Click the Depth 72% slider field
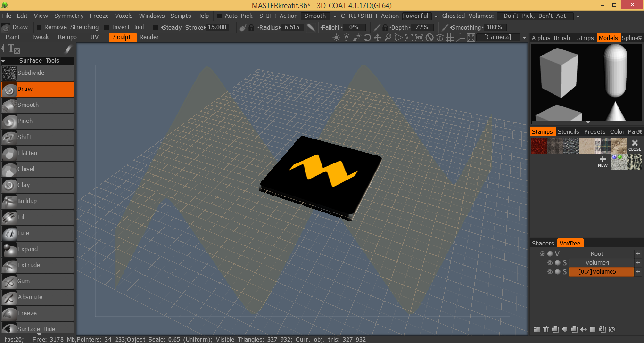This screenshot has height=343, width=644. (x=422, y=27)
